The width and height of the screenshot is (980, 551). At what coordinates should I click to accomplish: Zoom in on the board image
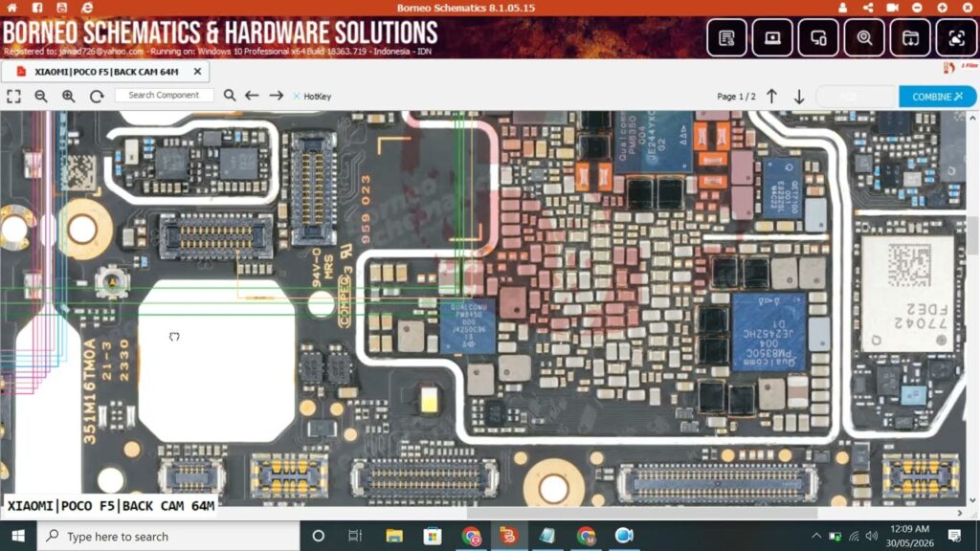point(69,97)
